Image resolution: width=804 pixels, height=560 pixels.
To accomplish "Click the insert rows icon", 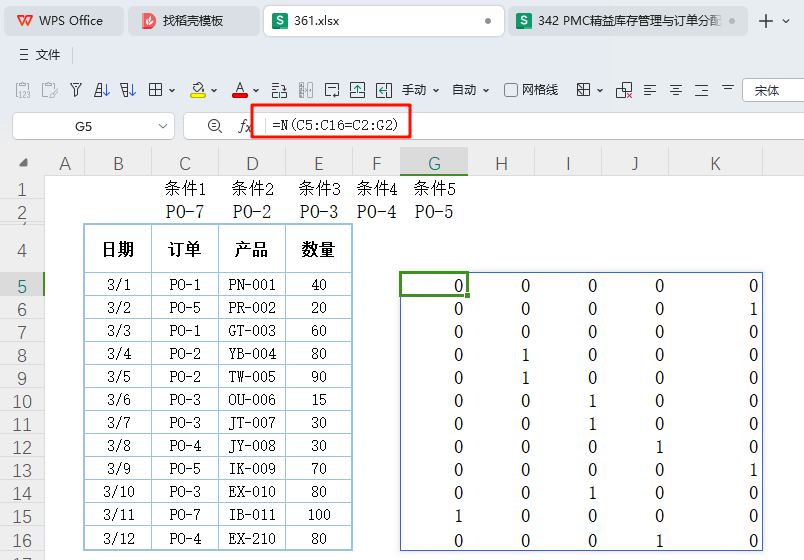I will coord(279,90).
